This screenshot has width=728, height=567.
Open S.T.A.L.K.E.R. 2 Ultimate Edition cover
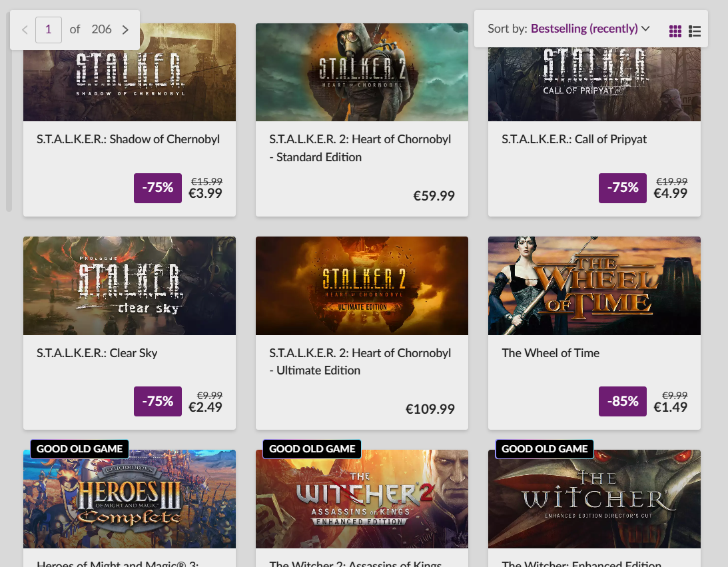(362, 285)
